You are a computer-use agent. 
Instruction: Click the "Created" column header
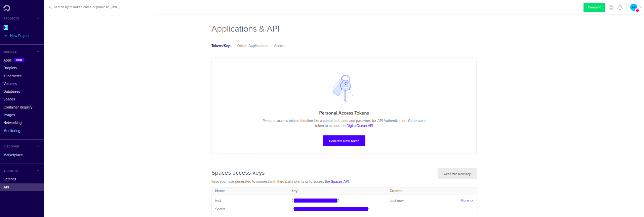coord(396,191)
